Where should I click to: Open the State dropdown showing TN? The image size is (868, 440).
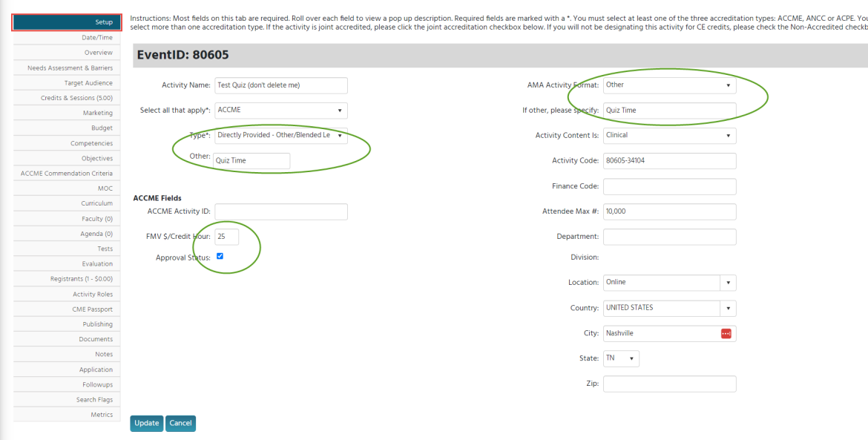tap(621, 359)
